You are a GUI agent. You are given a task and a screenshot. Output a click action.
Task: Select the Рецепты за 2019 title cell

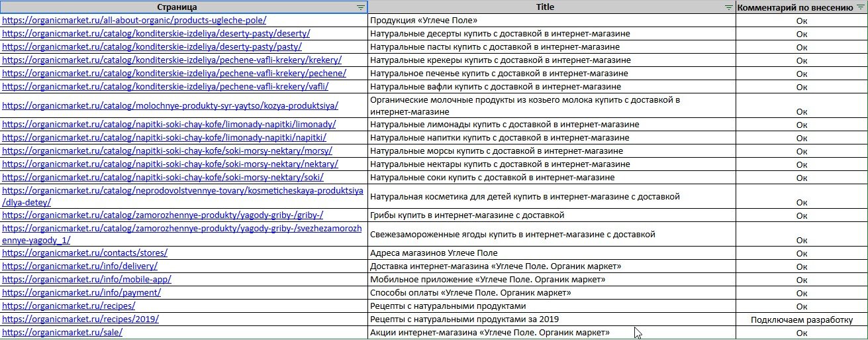[552, 319]
